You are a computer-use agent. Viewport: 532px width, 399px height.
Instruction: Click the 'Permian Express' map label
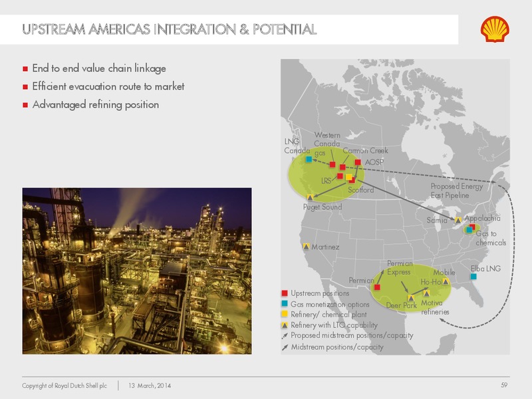[x=400, y=268]
